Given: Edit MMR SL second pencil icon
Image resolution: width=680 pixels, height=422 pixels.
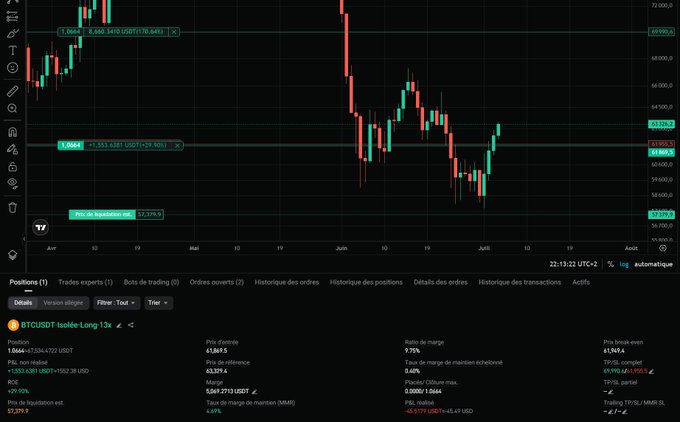Looking at the screenshot, I should [624, 412].
